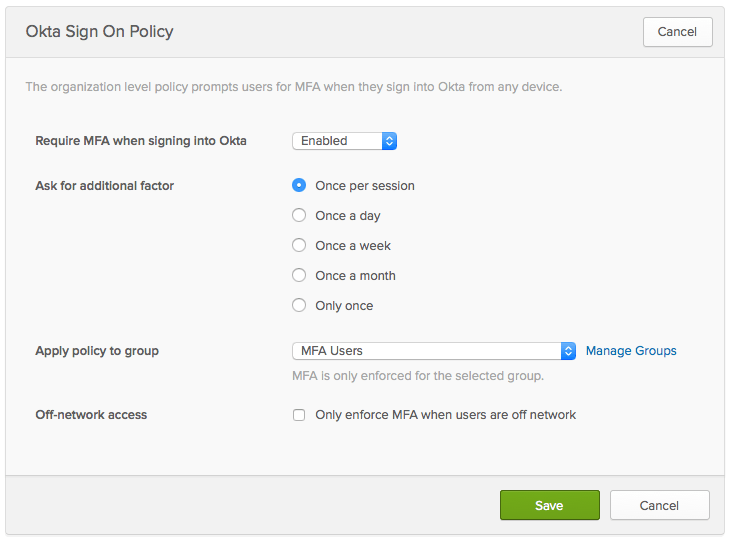The width and height of the screenshot is (730, 542).
Task: Open the MFA Users group dropdown
Action: click(x=427, y=351)
